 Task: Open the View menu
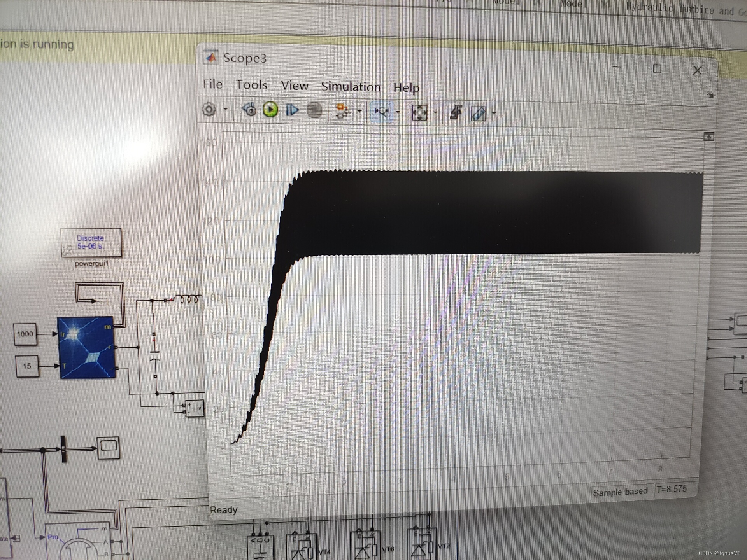click(295, 86)
